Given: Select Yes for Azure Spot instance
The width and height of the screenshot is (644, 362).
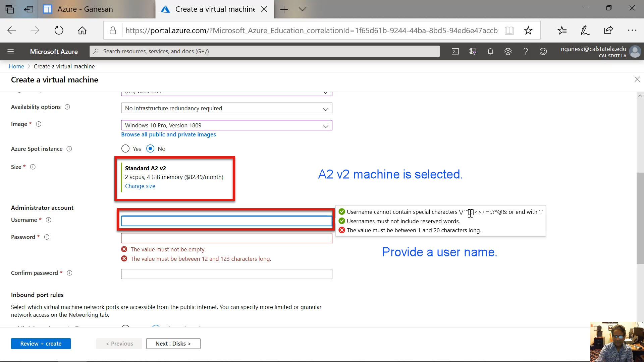Looking at the screenshot, I should click(x=125, y=148).
